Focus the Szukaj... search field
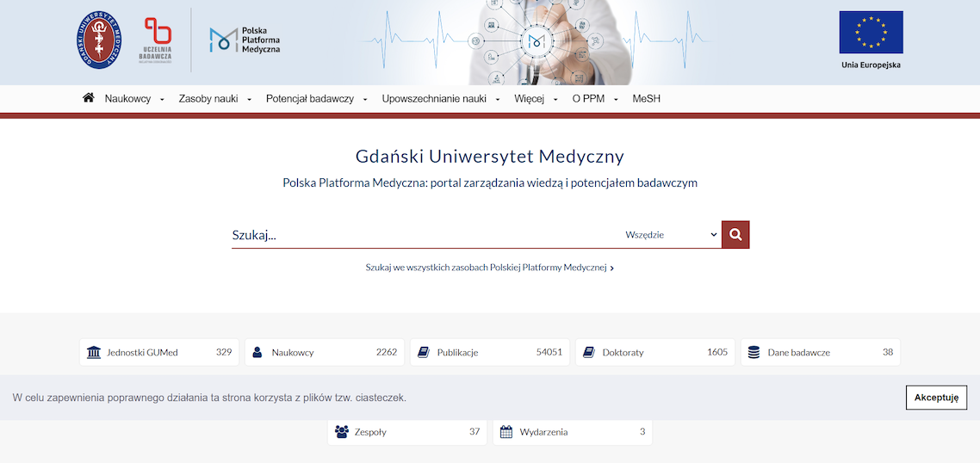The height and width of the screenshot is (463, 980). [425, 235]
